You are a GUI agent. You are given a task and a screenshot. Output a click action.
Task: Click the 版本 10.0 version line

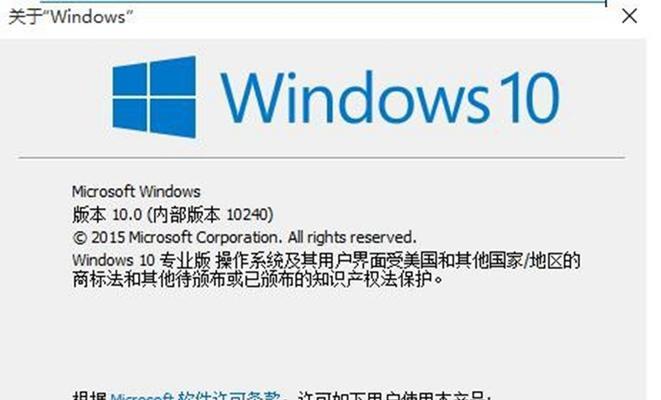tap(172, 215)
